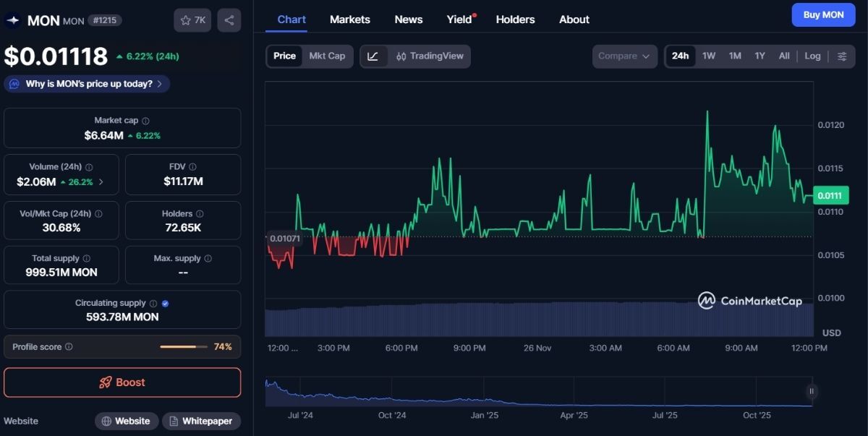
Task: Switch to the About tab
Action: 574,20
